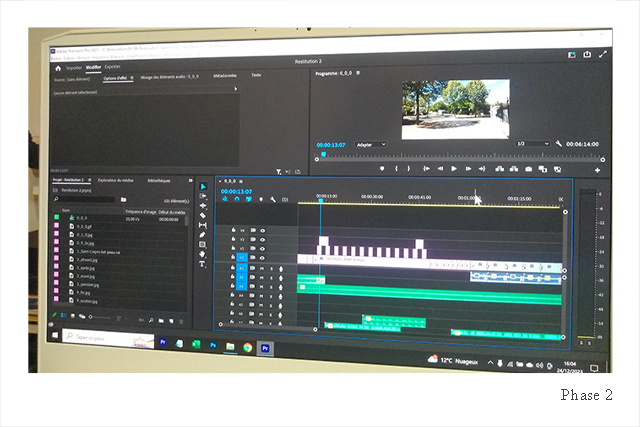Image resolution: width=640 pixels, height=427 pixels.
Task: Select the Type tool
Action: (x=202, y=265)
